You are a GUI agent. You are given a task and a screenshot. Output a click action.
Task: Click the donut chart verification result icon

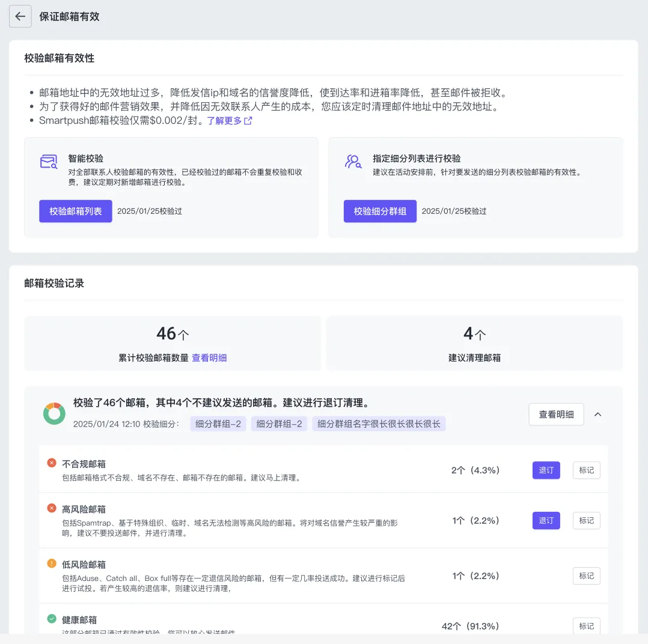tap(54, 414)
